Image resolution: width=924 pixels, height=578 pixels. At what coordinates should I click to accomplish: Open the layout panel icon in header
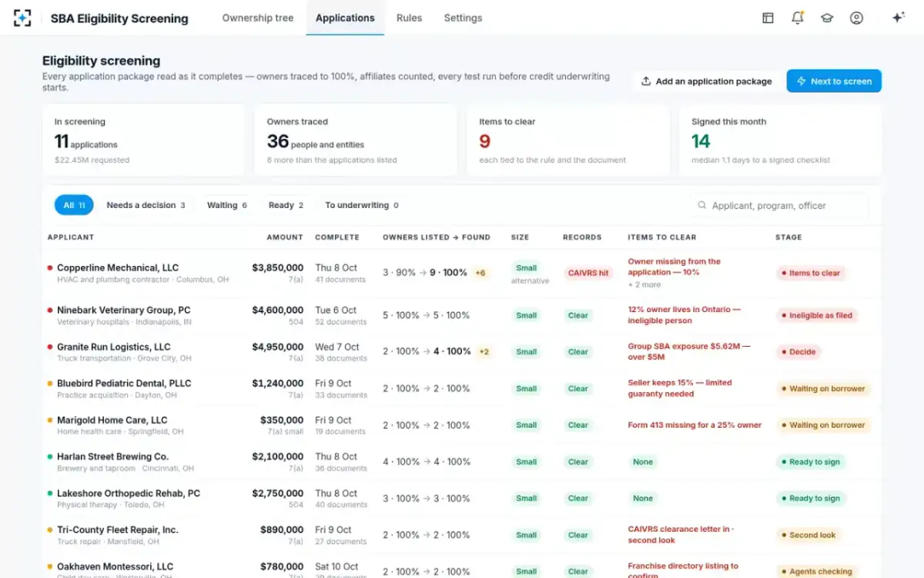pyautogui.click(x=768, y=18)
